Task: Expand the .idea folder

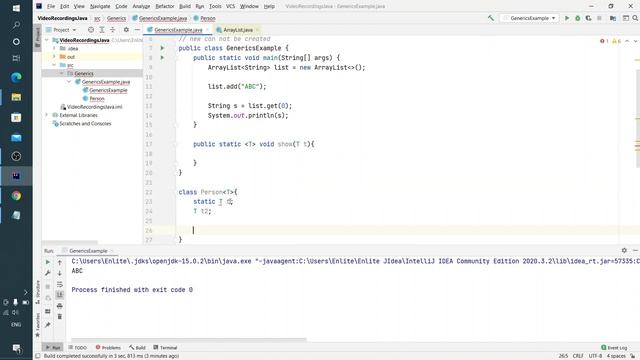Action: click(x=54, y=48)
